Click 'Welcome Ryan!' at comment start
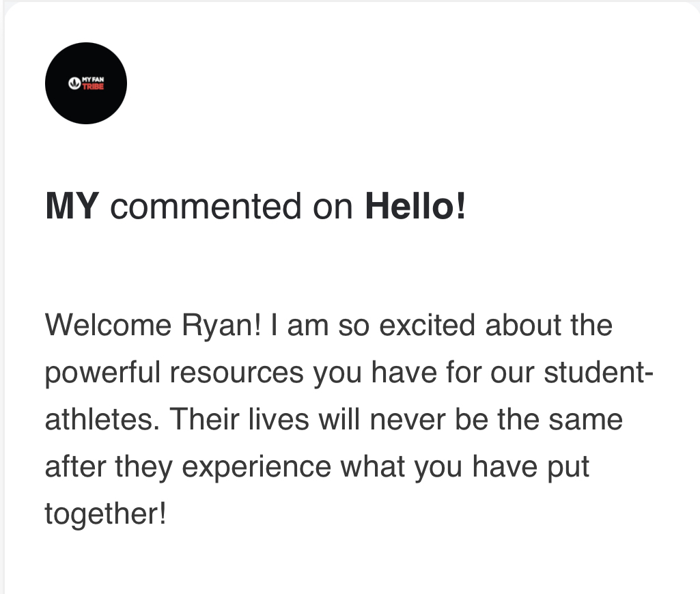Viewport: 700px width, 594px height. coord(153,326)
